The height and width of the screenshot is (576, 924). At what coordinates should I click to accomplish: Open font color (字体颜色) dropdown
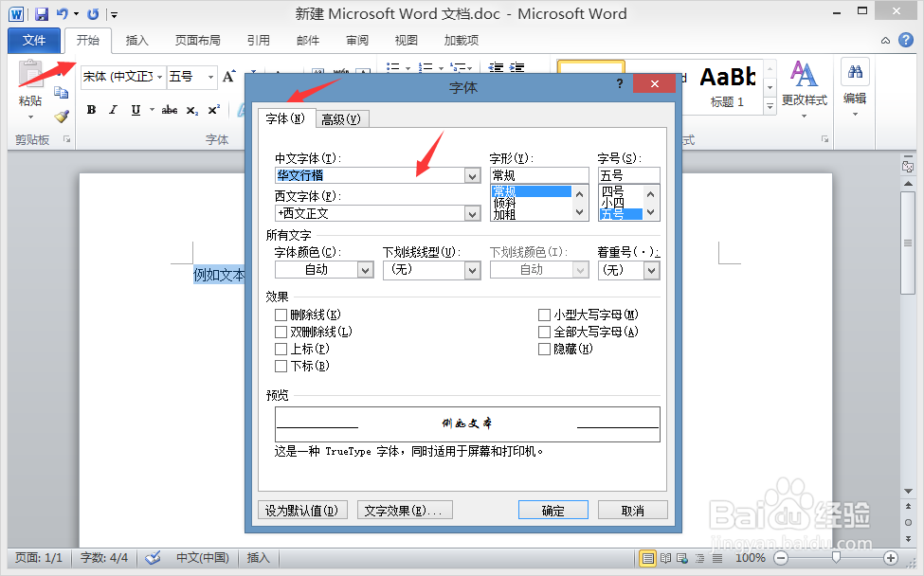366,270
